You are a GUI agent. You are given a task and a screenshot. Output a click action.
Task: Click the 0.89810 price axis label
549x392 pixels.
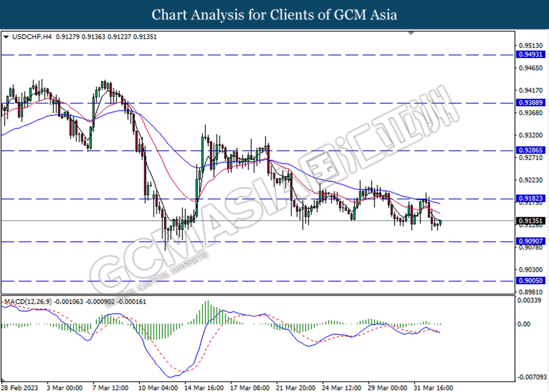tap(531, 292)
